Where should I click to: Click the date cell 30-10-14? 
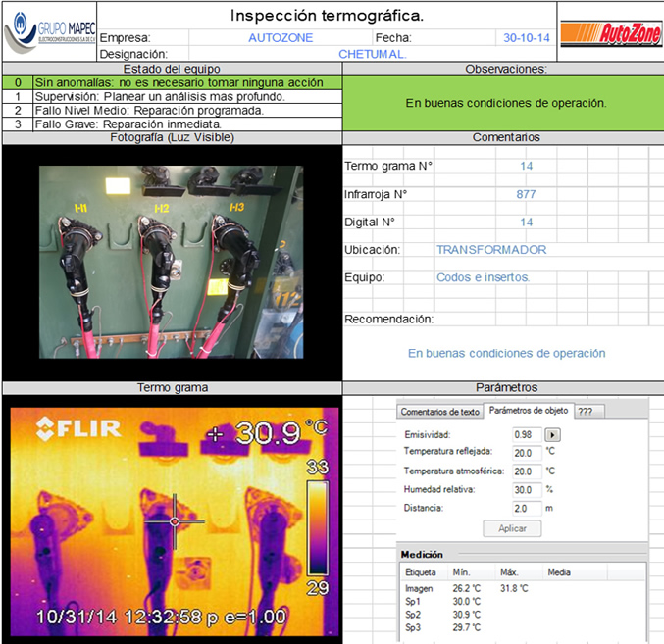tap(527, 38)
